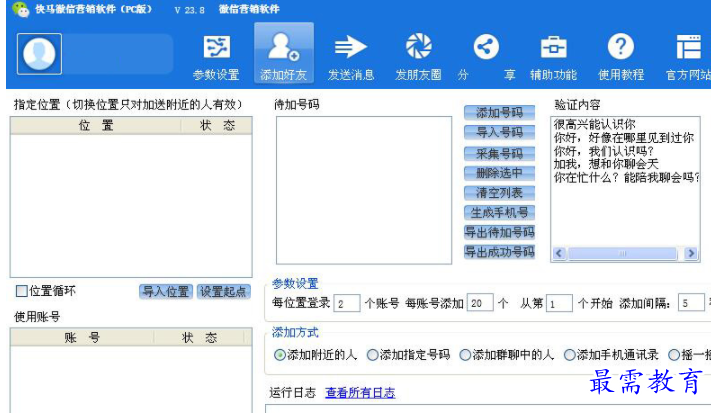Image resolution: width=711 pixels, height=413 pixels.
Task: Click verification line 你在忙什么？能陪我聊会吗？
Action: pyautogui.click(x=626, y=177)
